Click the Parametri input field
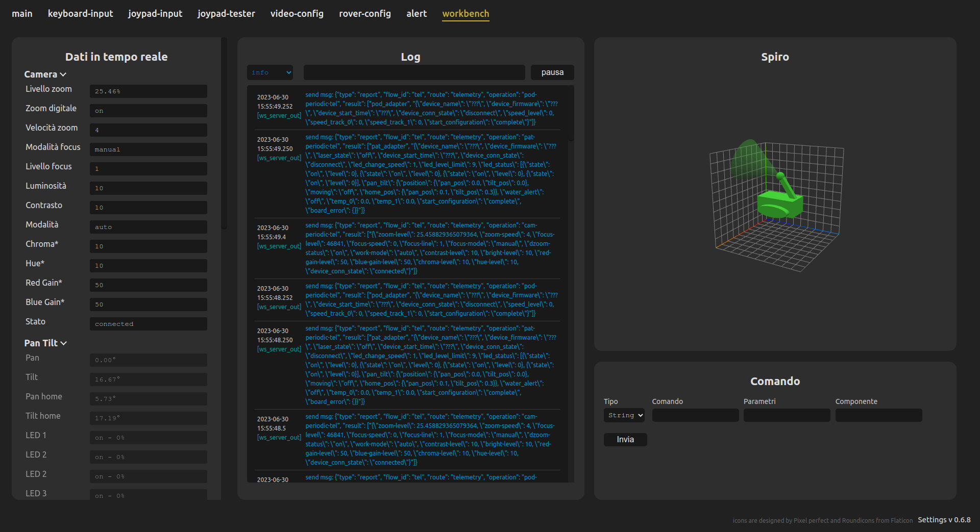Image resolution: width=980 pixels, height=532 pixels. (787, 415)
